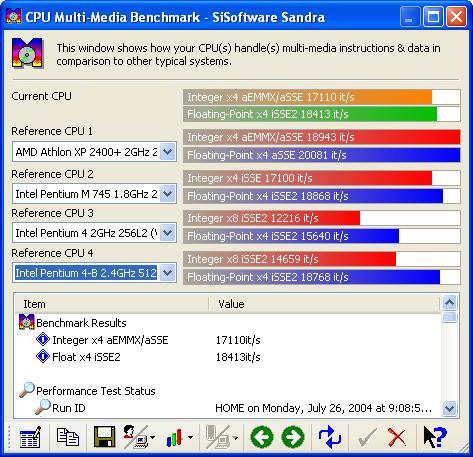Refresh the benchmark with the blue arrows icon
Image resolution: width=473 pixels, height=457 pixels.
point(330,437)
